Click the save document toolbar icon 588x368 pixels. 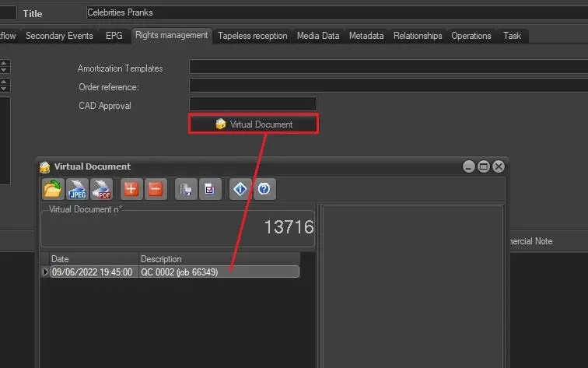[187, 189]
